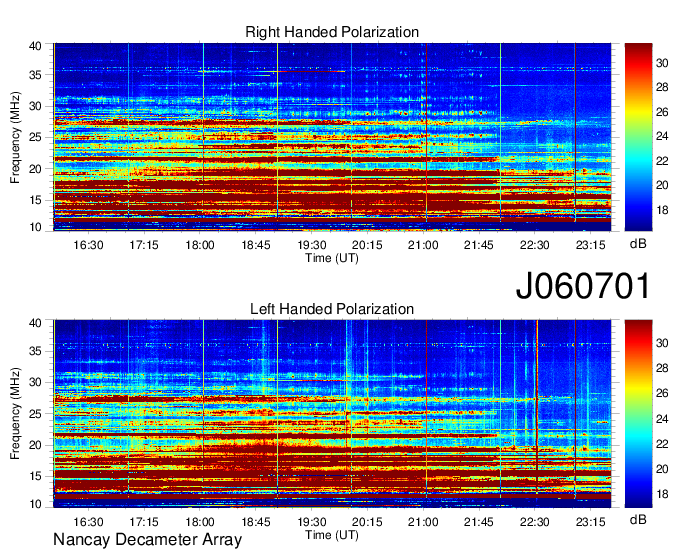This screenshot has width=680, height=552.
Task: Click the "21:00" tick under the right-handed plot
Action: [423, 245]
